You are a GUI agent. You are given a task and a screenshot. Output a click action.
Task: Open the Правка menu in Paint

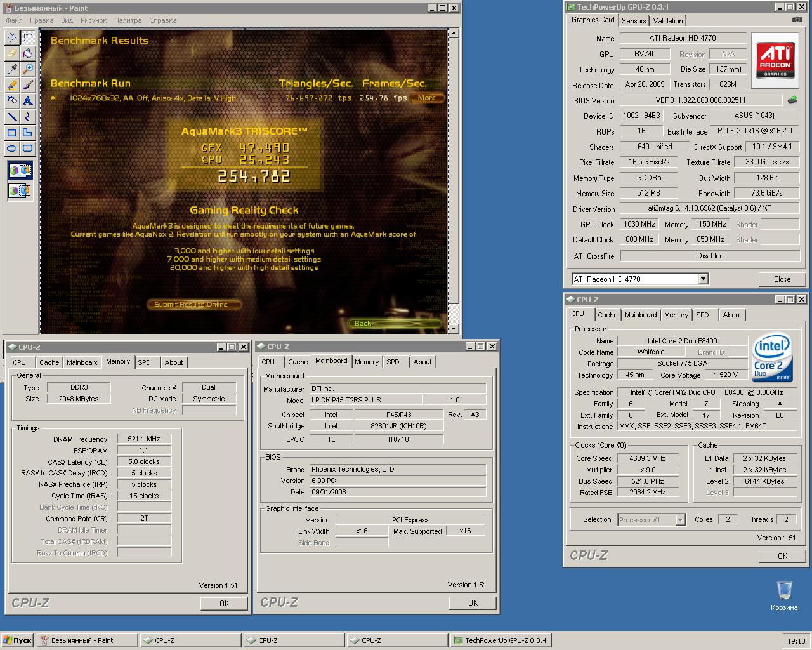click(x=42, y=20)
